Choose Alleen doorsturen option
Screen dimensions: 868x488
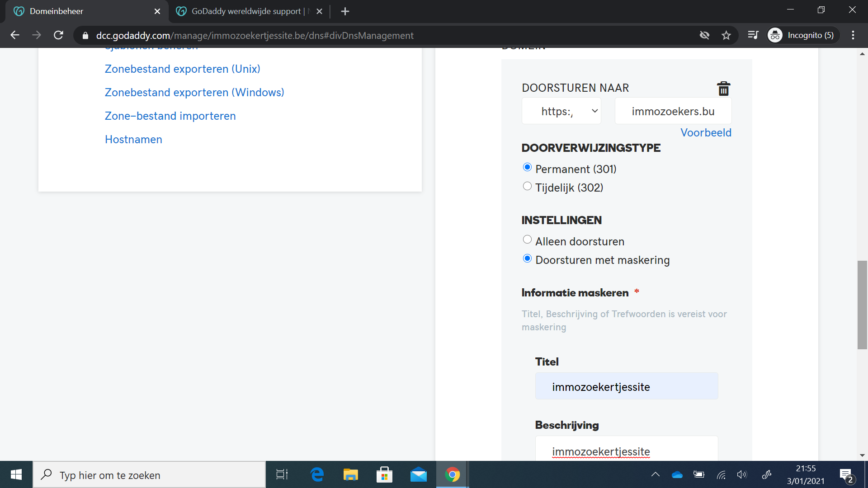(x=527, y=240)
